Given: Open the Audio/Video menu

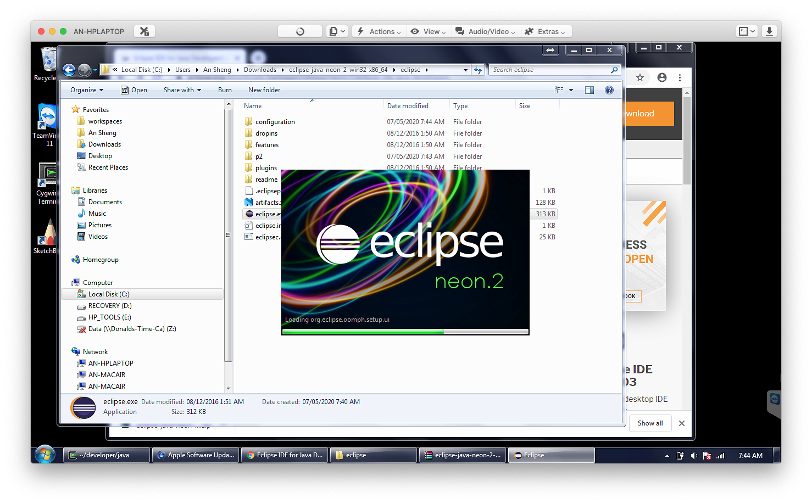Looking at the screenshot, I should coord(486,31).
